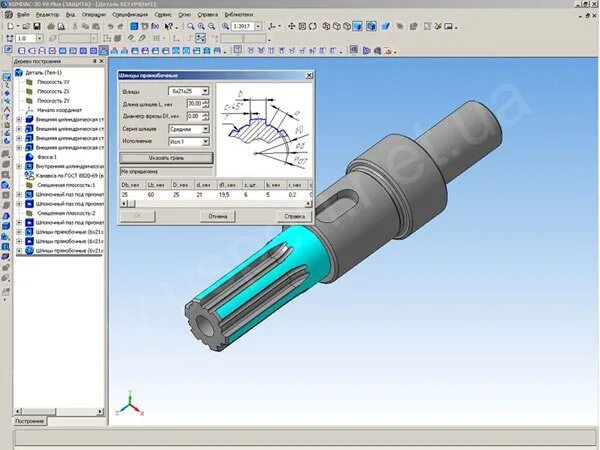Image resolution: width=600 pixels, height=450 pixels.
Task: Save the part with the floppy disk icon
Action: coord(37,26)
